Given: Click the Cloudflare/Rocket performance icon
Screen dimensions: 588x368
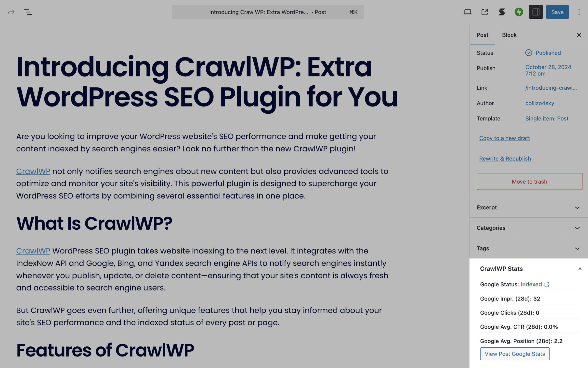Looking at the screenshot, I should (x=519, y=12).
